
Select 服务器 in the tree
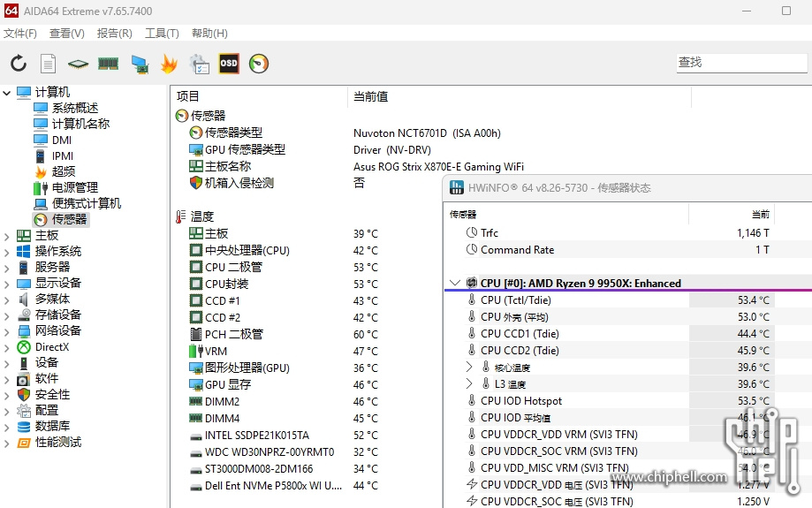click(x=52, y=267)
